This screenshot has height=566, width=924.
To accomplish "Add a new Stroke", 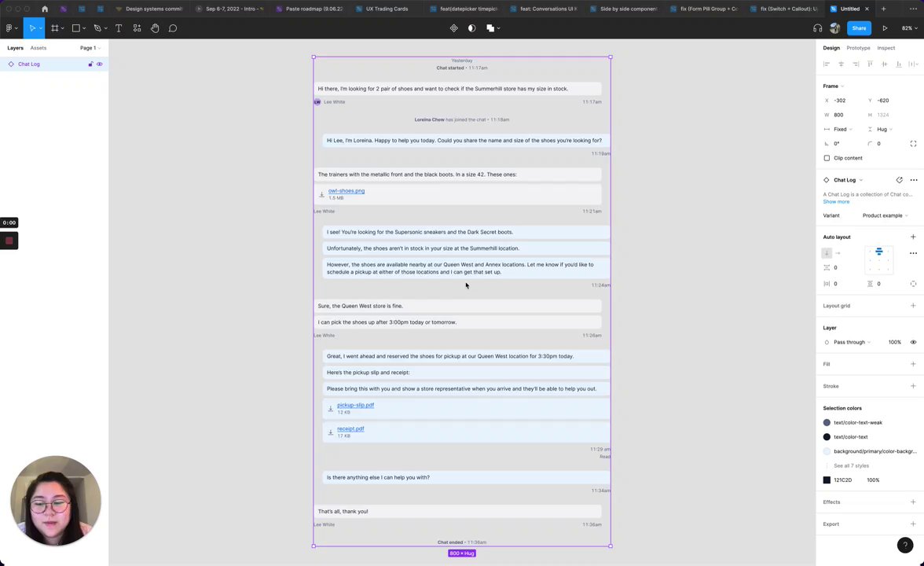I will pyautogui.click(x=913, y=385).
